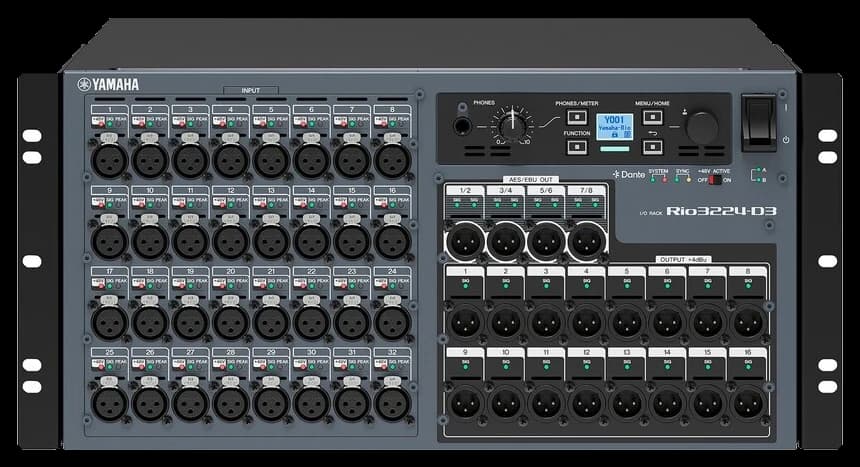
Task: Click the SIG LED of output 11
Action: click(x=546, y=367)
